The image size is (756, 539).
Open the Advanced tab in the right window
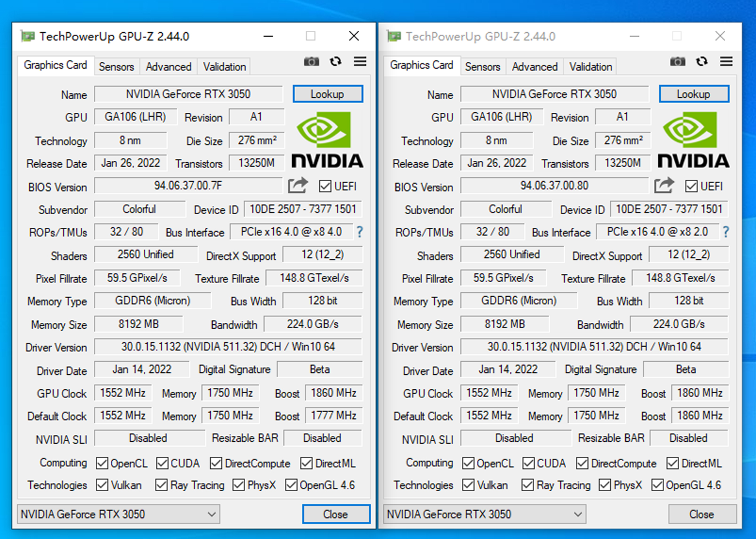534,66
